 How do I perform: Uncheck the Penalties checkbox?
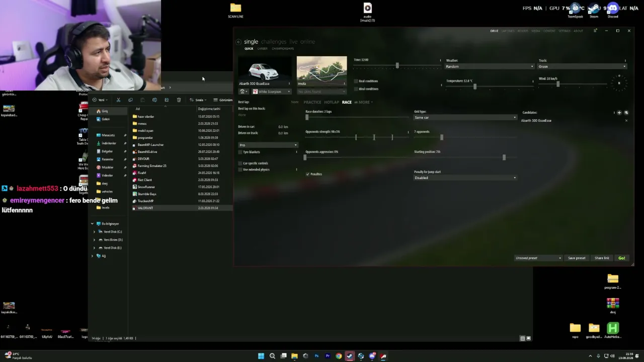tap(307, 174)
